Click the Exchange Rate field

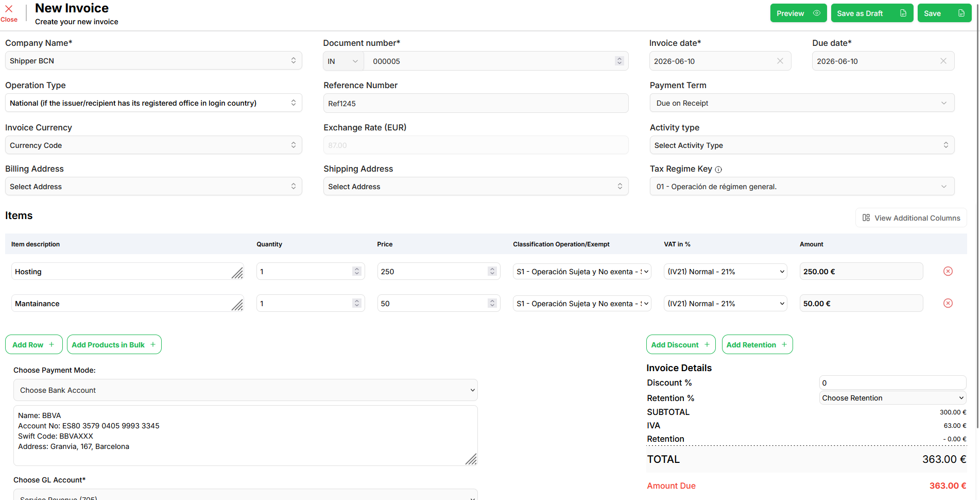pos(476,145)
